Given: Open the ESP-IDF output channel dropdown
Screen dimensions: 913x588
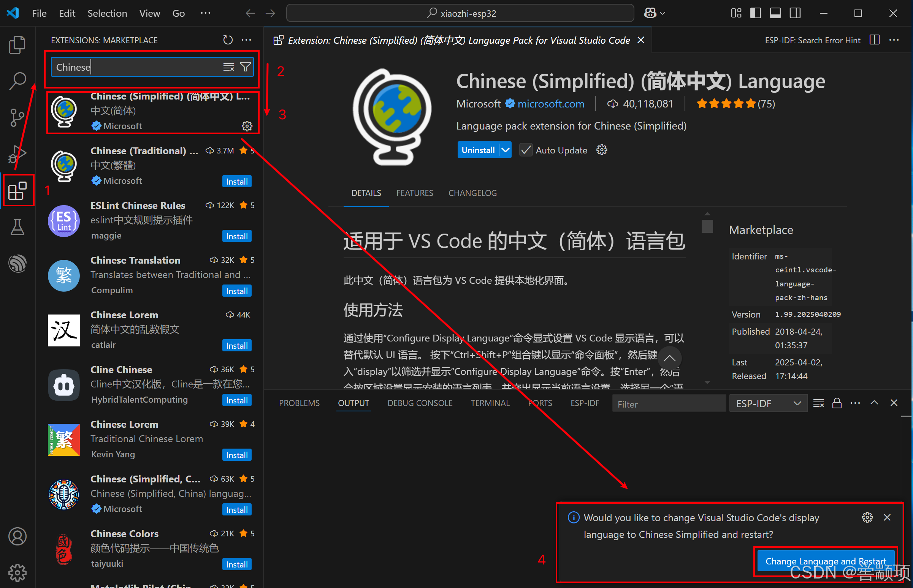Looking at the screenshot, I should click(768, 403).
